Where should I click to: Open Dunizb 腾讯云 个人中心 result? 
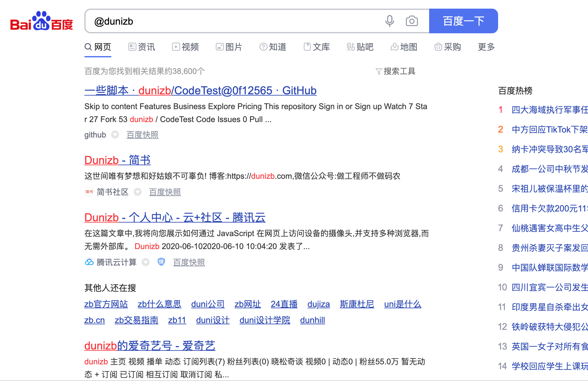coord(175,218)
